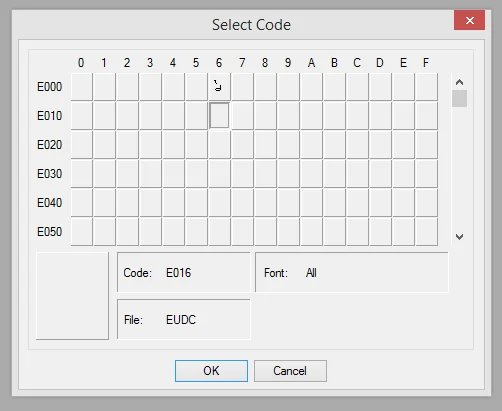Pick code cell E00F

[x=426, y=87]
